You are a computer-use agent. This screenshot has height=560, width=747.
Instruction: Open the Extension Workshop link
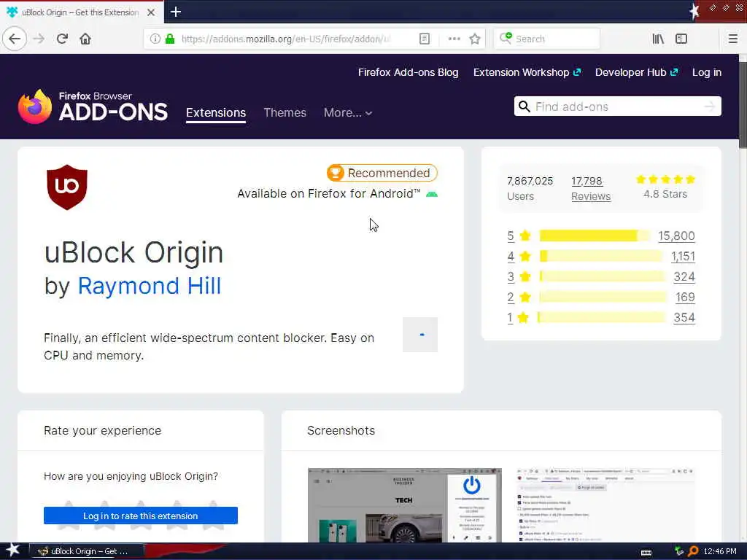[x=527, y=72]
